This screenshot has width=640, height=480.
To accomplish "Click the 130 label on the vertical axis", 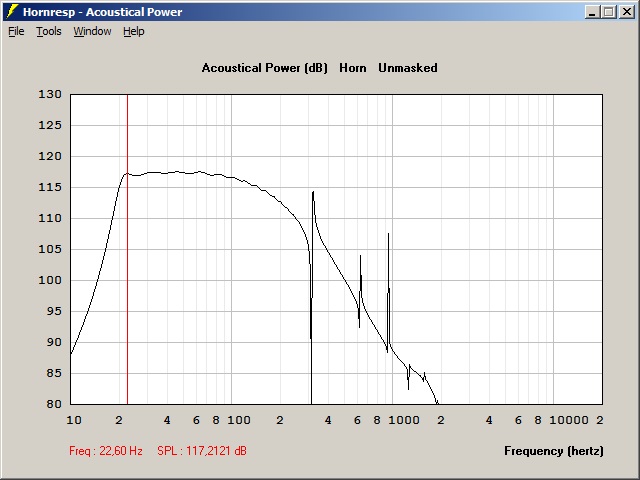I will (51, 95).
